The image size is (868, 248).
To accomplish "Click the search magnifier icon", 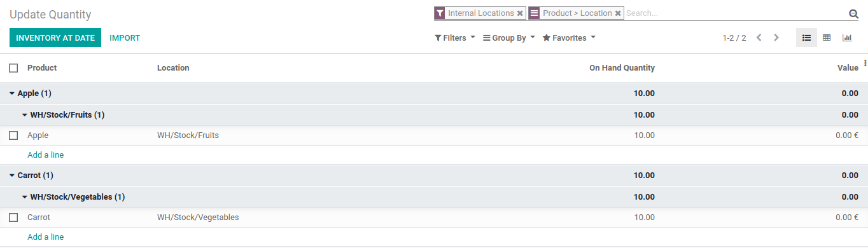I will [x=853, y=14].
